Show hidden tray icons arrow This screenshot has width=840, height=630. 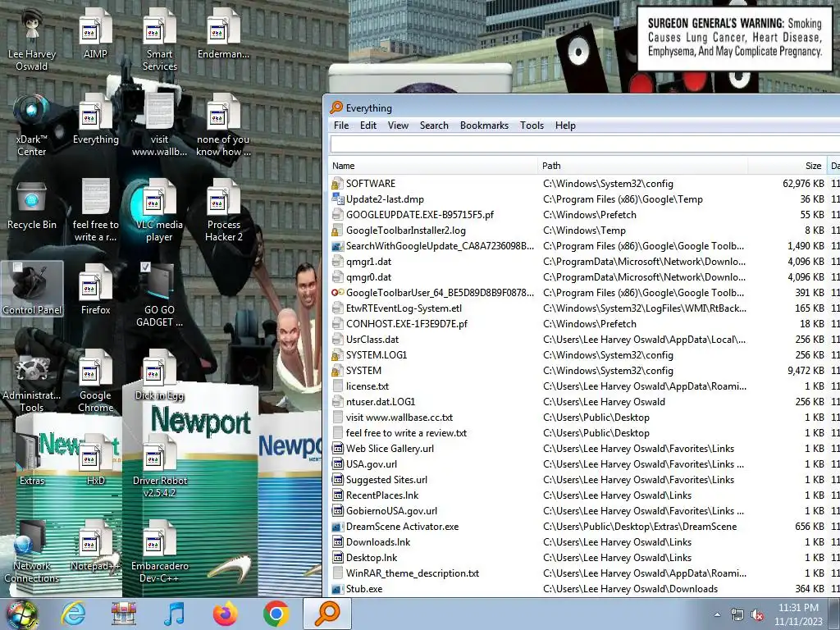(x=717, y=614)
